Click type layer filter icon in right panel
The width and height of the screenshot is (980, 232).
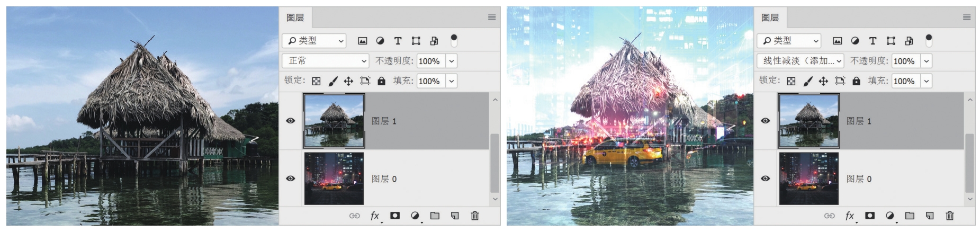pyautogui.click(x=873, y=41)
